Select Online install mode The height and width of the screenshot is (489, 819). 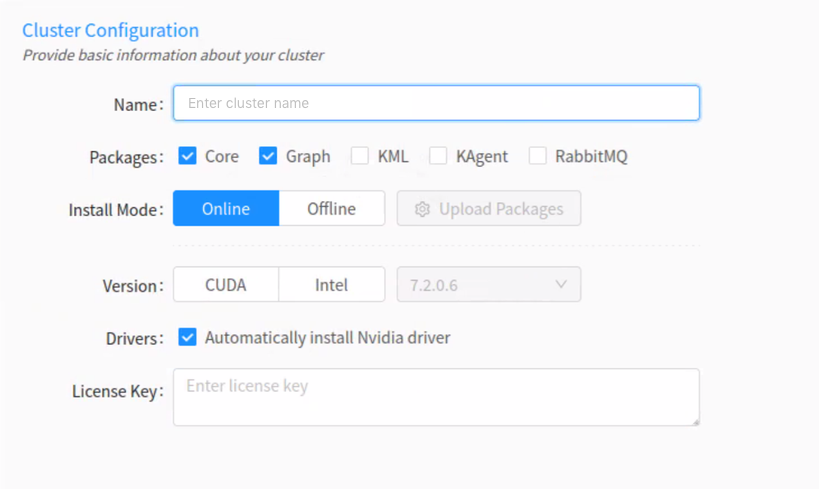coord(226,208)
